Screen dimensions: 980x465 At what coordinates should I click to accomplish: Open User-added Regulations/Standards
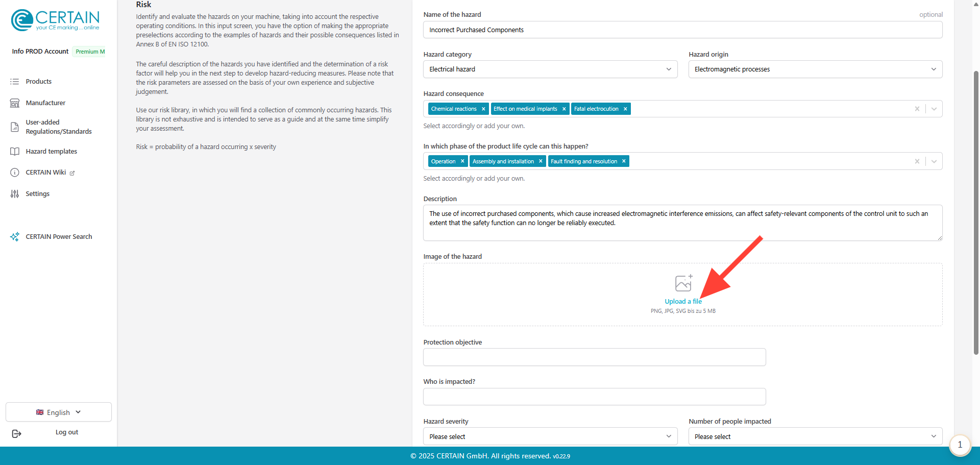59,127
